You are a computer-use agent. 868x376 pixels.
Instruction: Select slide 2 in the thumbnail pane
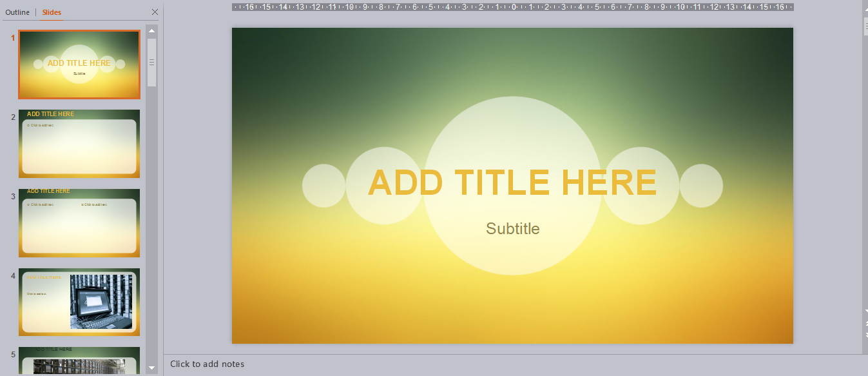coord(79,144)
